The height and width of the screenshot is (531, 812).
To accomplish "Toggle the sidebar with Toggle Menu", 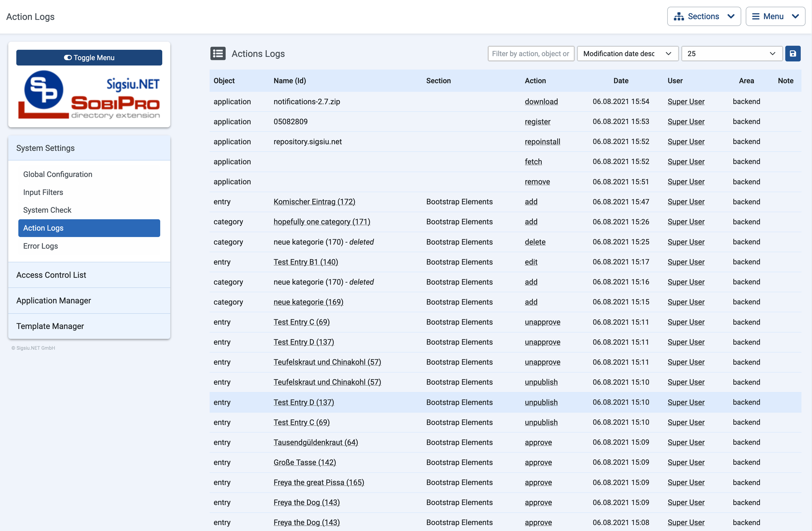I will tap(89, 58).
